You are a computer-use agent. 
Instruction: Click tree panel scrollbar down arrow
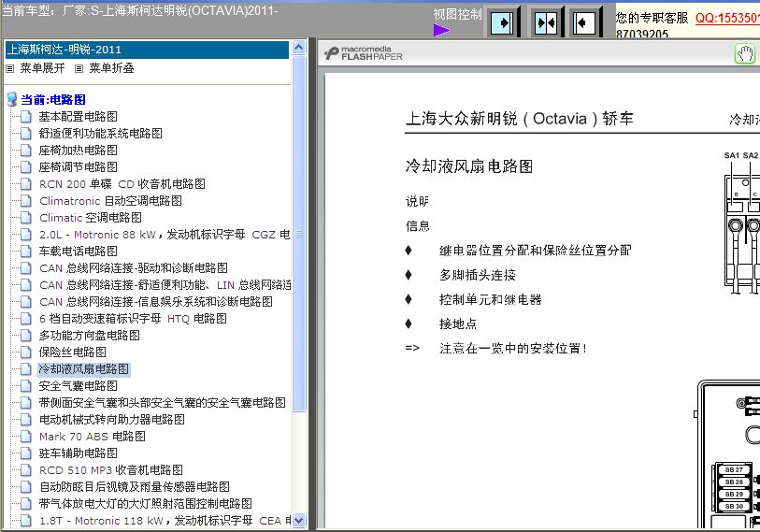[298, 521]
